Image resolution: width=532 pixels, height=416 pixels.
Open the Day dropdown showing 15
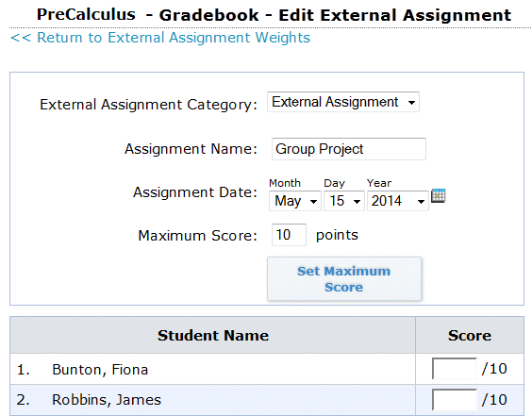344,201
